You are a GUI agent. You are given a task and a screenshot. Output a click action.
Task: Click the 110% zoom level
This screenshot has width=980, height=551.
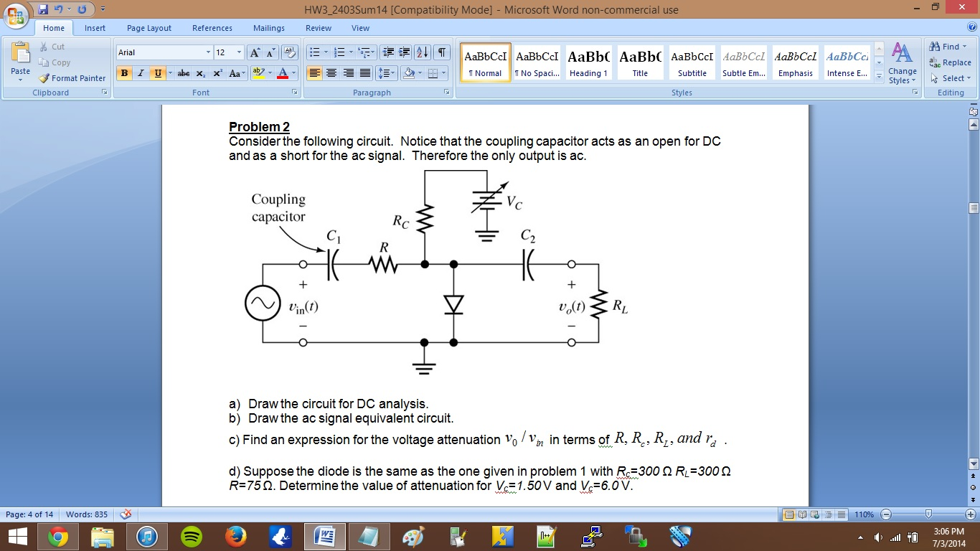click(x=864, y=514)
